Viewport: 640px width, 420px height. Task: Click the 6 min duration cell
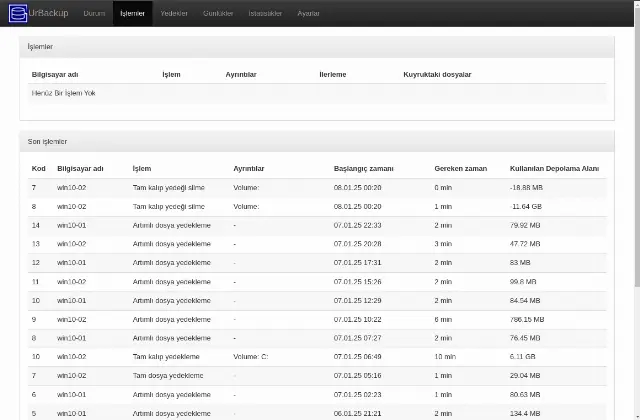coord(443,319)
